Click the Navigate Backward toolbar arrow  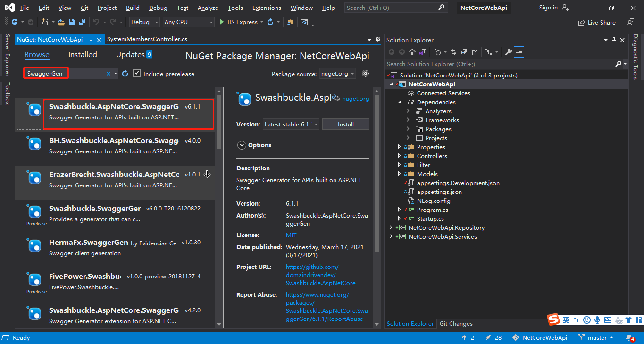point(15,22)
